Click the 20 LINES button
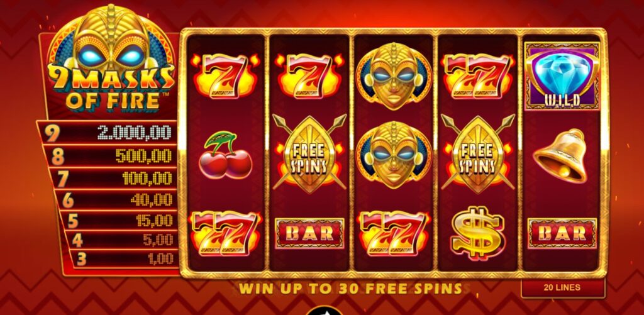 562,288
